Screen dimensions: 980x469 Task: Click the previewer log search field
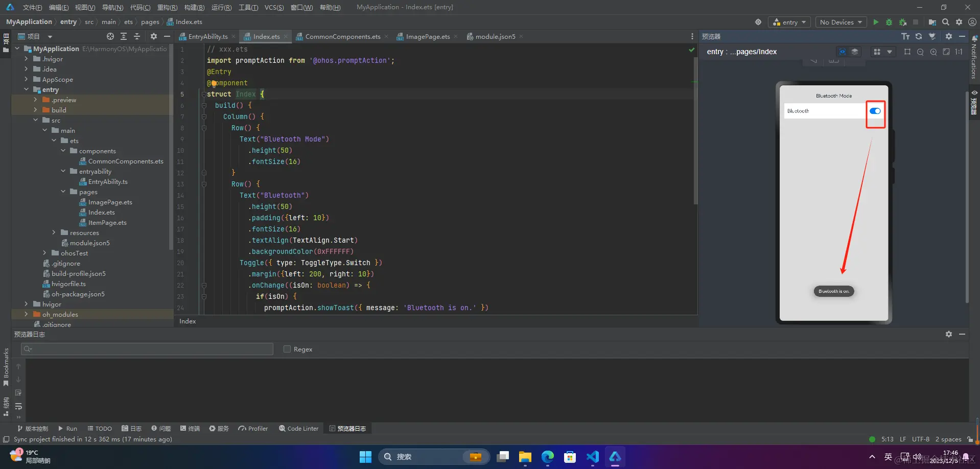147,349
